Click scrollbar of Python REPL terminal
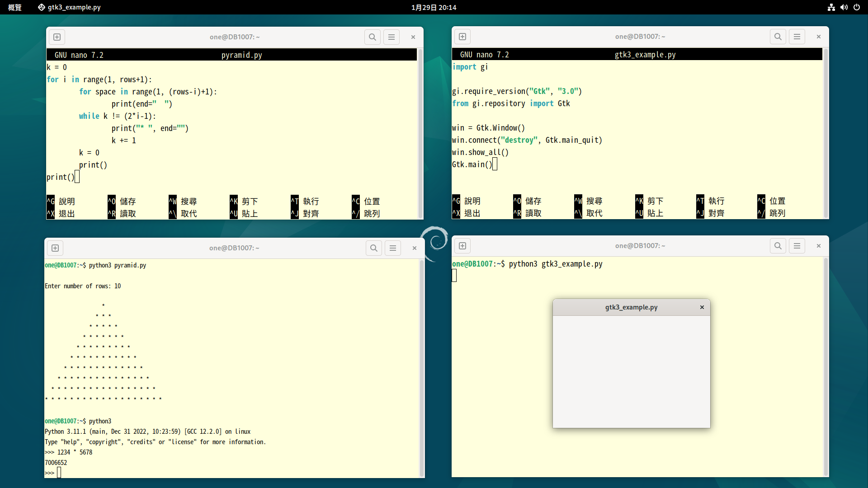 pos(421,368)
